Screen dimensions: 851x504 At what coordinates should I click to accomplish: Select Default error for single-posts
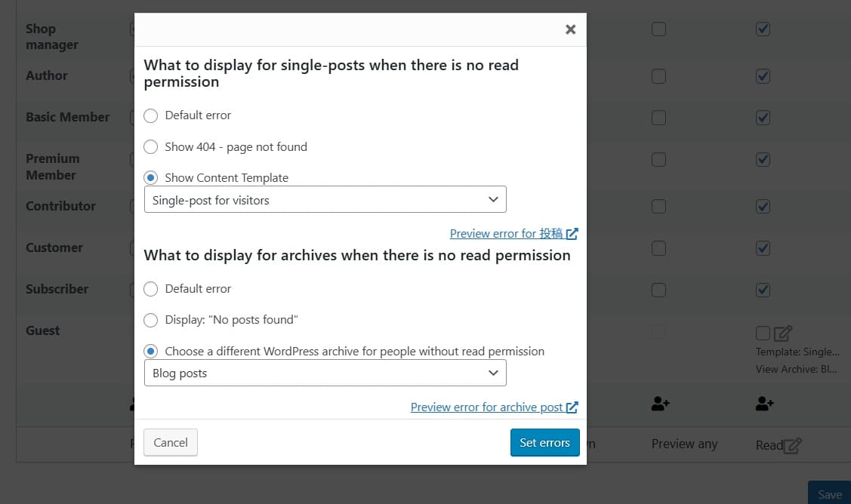[x=151, y=115]
